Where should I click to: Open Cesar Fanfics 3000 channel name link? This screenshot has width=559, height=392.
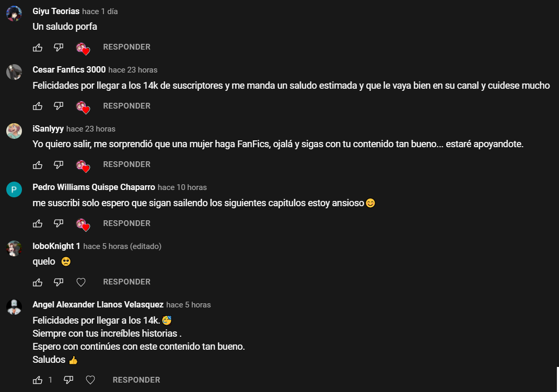pyautogui.click(x=69, y=69)
